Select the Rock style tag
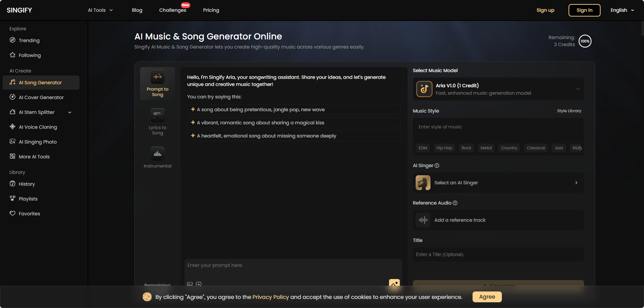 (x=466, y=148)
